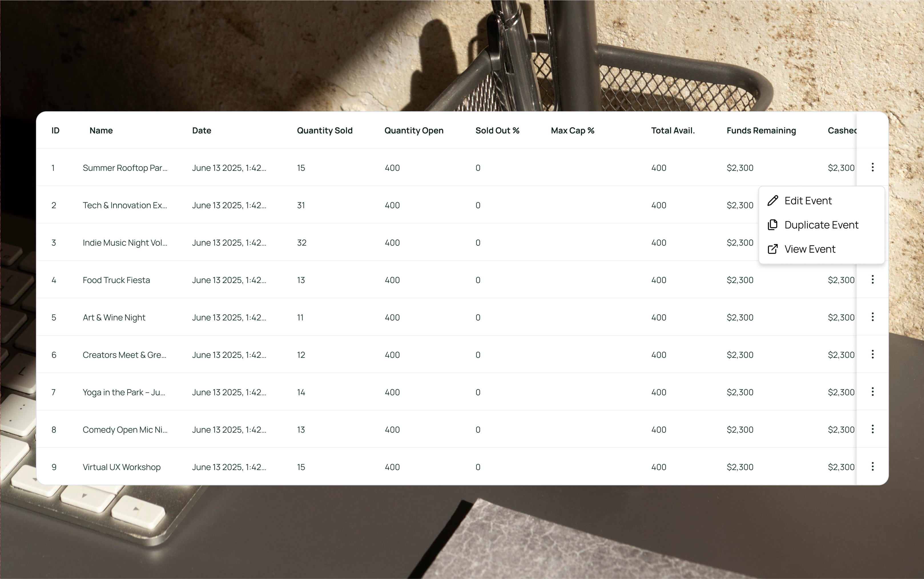Sort by the Date column header

pos(202,131)
